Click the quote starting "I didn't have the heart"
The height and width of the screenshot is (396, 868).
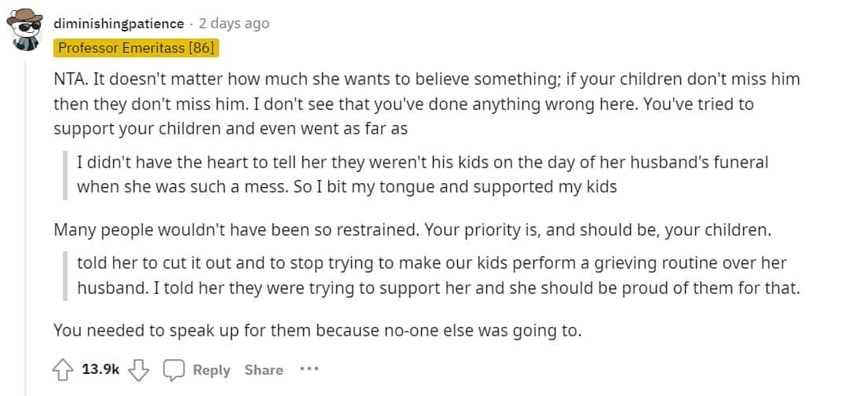(423, 174)
